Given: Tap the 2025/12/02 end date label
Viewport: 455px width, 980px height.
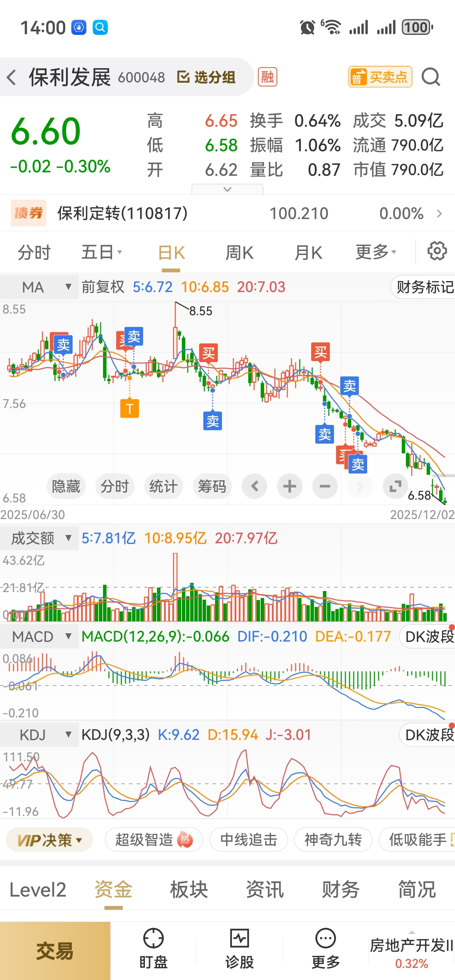Looking at the screenshot, I should coord(422,514).
